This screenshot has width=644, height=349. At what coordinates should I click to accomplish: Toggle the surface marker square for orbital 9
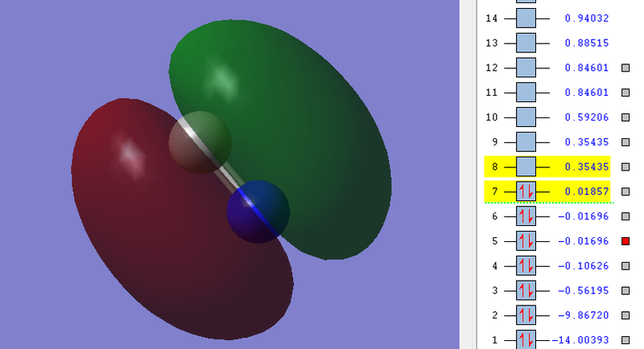[x=625, y=142]
